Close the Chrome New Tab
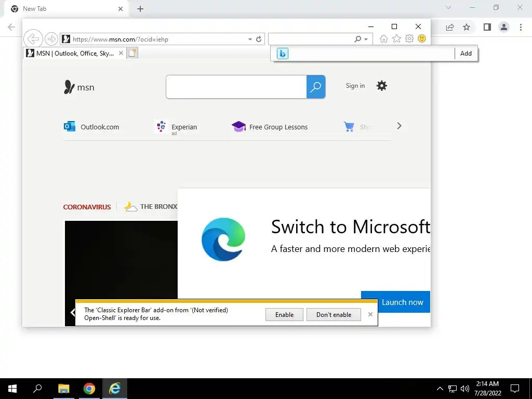Image resolution: width=532 pixels, height=399 pixels. click(121, 9)
